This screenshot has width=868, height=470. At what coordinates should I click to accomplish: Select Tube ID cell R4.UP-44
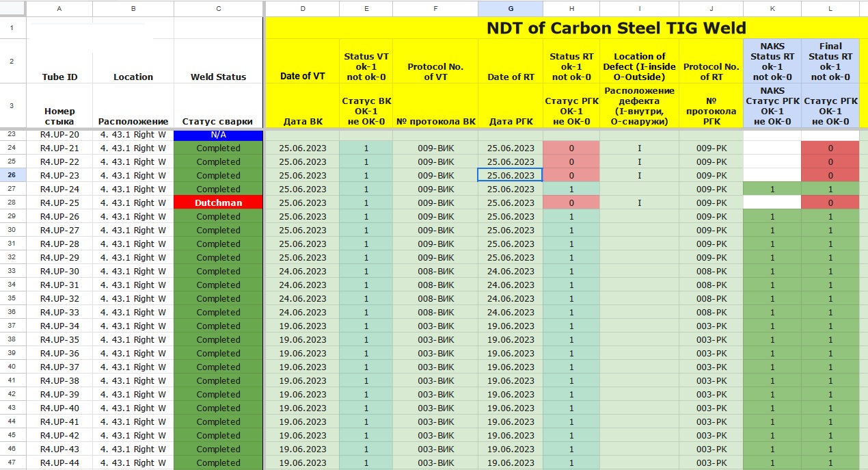click(x=59, y=462)
